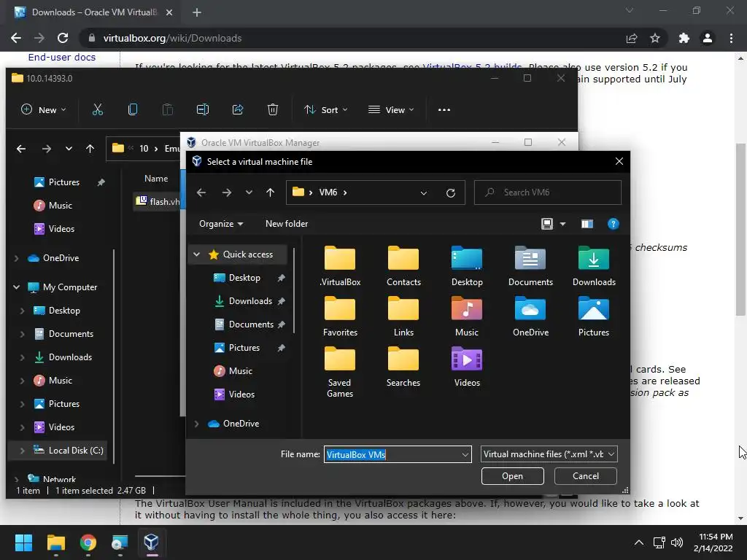Image resolution: width=747 pixels, height=560 pixels.
Task: Open Chrome from the taskbar
Action: pos(88,542)
